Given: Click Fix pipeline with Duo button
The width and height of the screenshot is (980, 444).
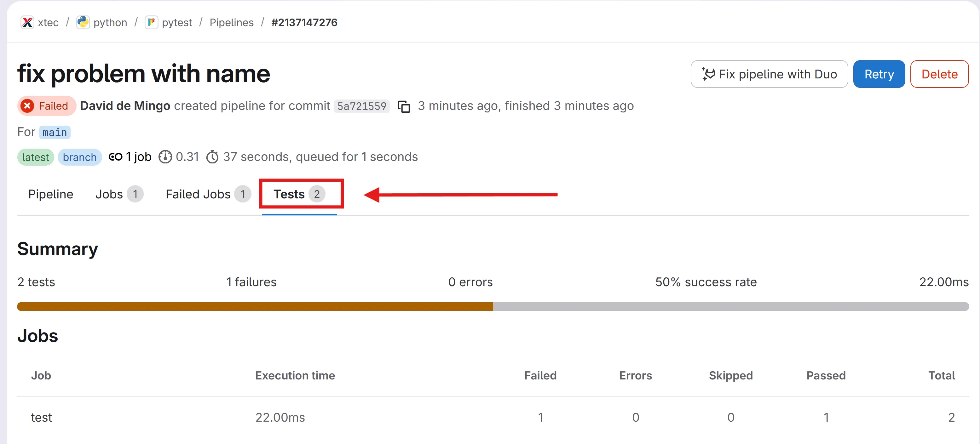Looking at the screenshot, I should pos(769,74).
